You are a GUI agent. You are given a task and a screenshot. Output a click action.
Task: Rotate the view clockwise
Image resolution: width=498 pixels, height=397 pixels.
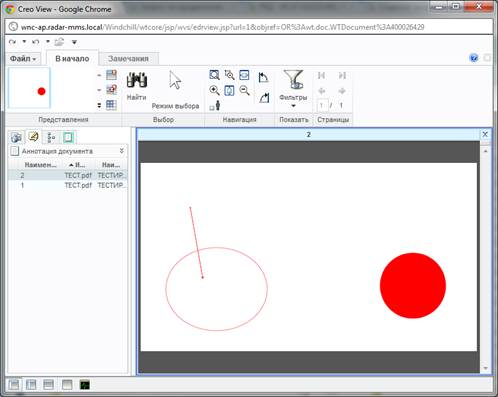[x=264, y=98]
